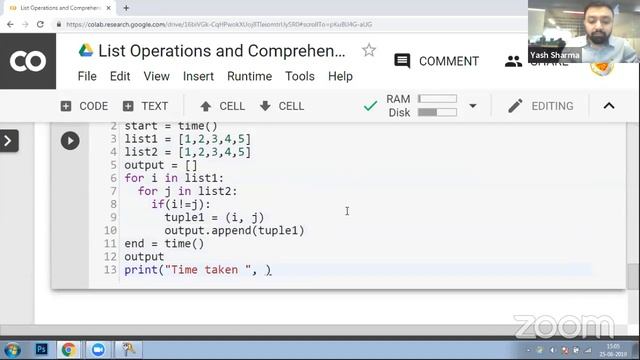Expand the RAM/Disk runtime dropdown arrow

[473, 106]
